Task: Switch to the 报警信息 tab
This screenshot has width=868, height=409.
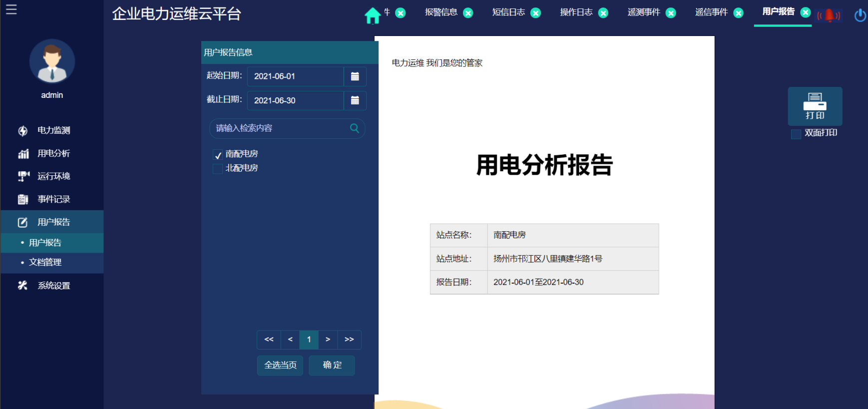Action: (441, 12)
